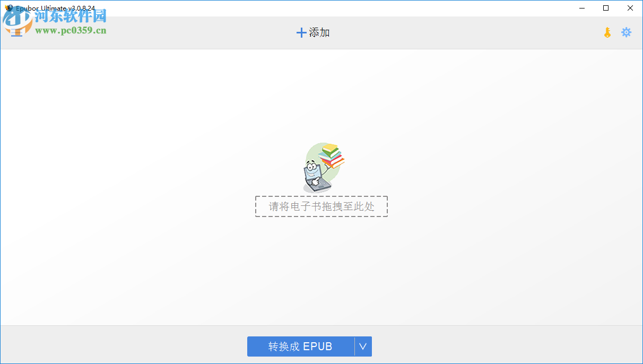
Task: Click the blue gear at top right
Action: point(627,32)
